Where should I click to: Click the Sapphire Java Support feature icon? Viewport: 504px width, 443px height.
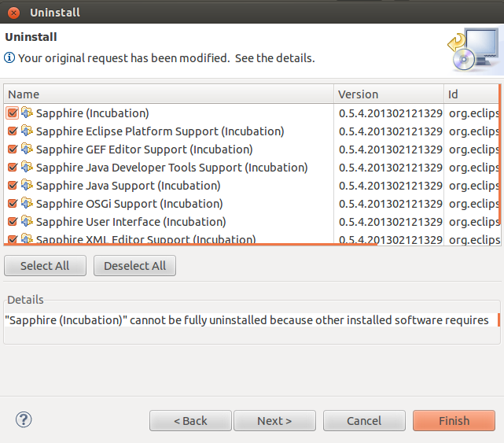pos(27,186)
